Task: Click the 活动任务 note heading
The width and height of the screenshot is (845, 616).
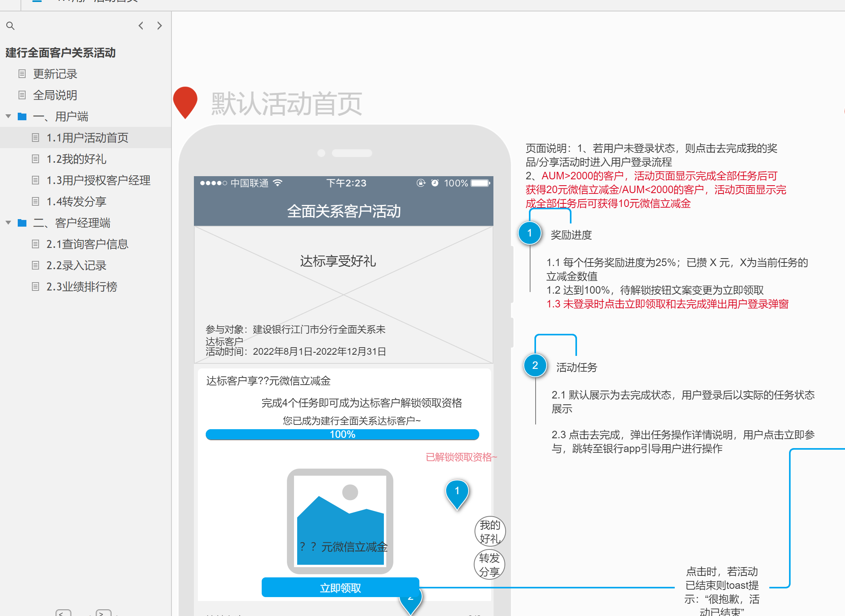Action: click(577, 367)
